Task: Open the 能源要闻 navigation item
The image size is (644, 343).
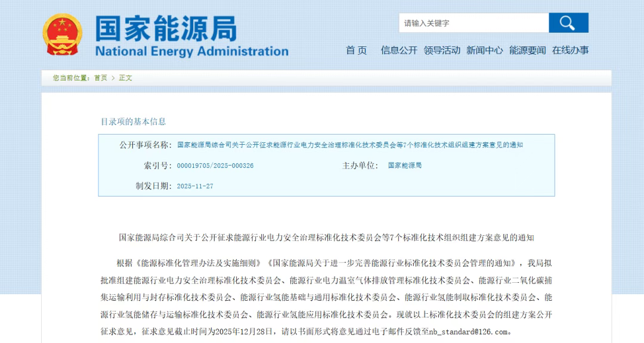Action: (x=527, y=51)
